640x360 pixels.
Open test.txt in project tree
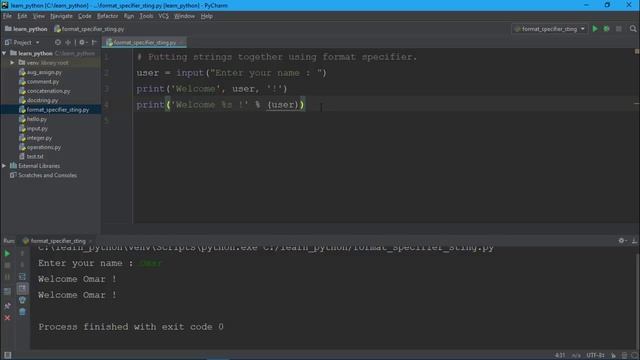point(35,156)
